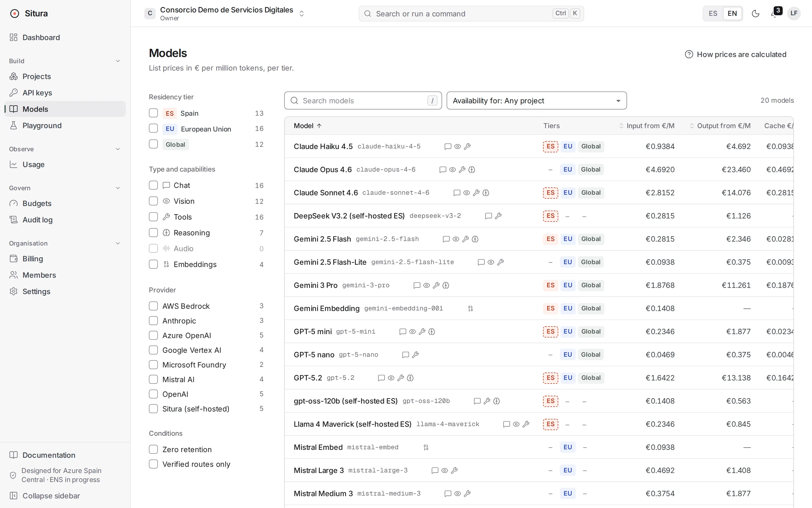
Task: Click the Dashboard grid icon
Action: (x=14, y=37)
